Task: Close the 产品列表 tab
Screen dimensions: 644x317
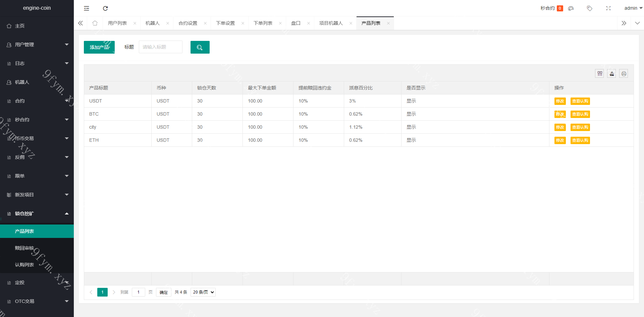Action: coord(388,23)
